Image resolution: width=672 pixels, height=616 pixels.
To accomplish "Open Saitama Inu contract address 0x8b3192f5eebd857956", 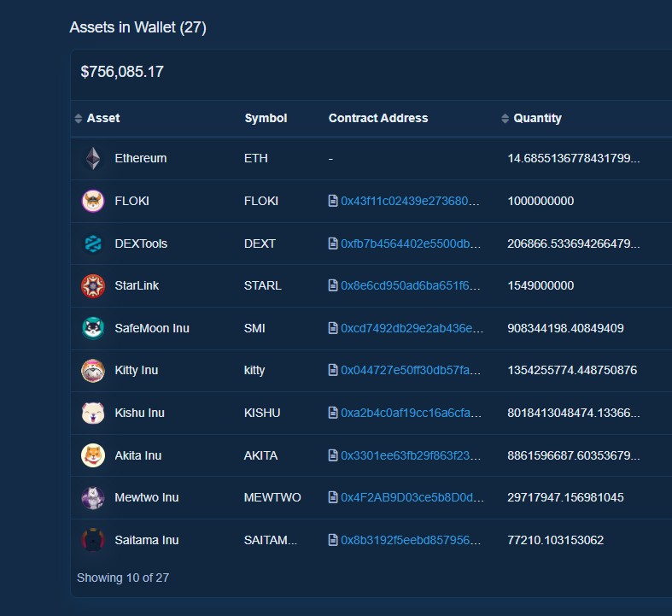I will [411, 540].
